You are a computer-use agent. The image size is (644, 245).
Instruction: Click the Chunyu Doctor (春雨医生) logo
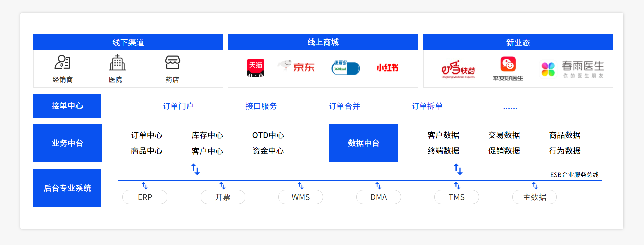tap(573, 69)
